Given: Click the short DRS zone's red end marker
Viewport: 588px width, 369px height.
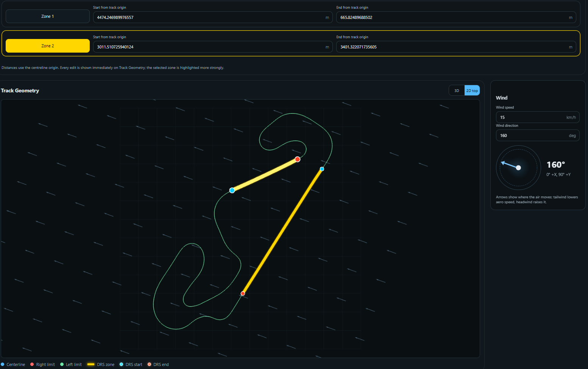Looking at the screenshot, I should pos(298,159).
